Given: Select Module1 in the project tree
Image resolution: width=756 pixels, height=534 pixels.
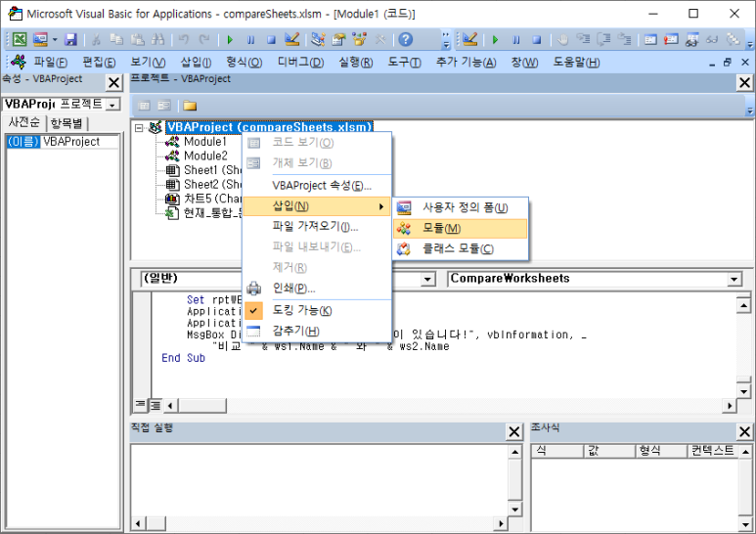Looking at the screenshot, I should [x=205, y=142].
